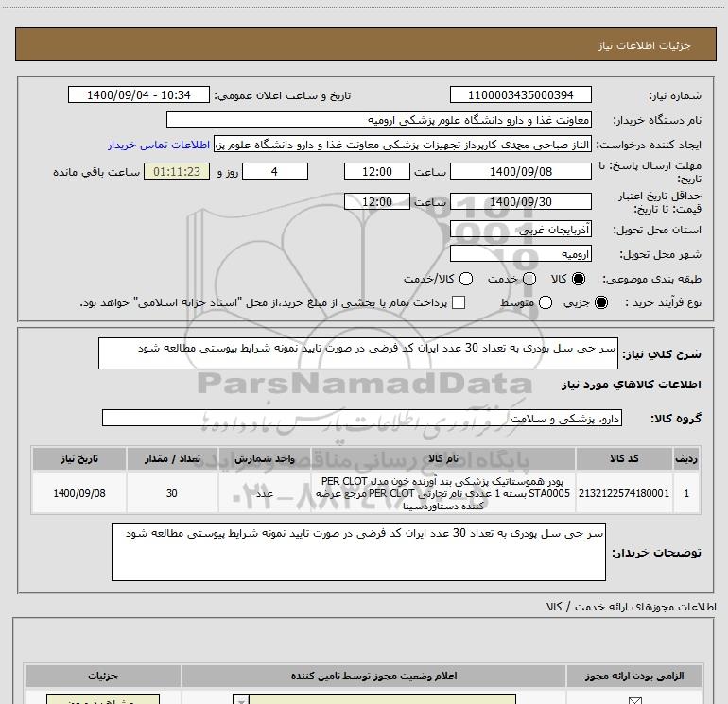Screen dimensions: 728x704
Task: Click the گروه کالا field دارو، پزشکی و سلامت
Action: tap(362, 418)
